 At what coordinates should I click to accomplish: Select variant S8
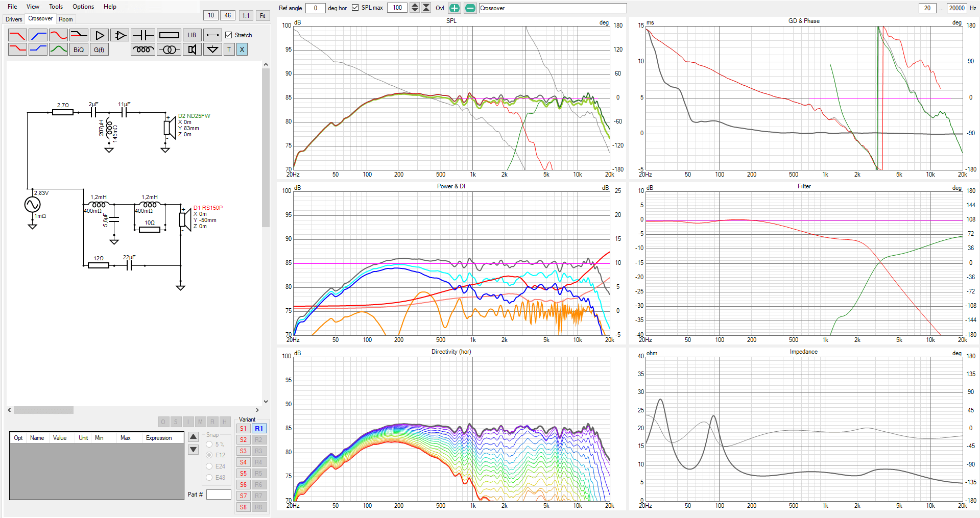pyautogui.click(x=243, y=507)
